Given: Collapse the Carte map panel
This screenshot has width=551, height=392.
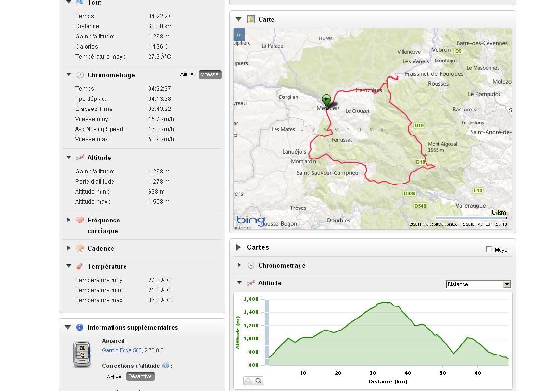Looking at the screenshot, I should point(238,19).
